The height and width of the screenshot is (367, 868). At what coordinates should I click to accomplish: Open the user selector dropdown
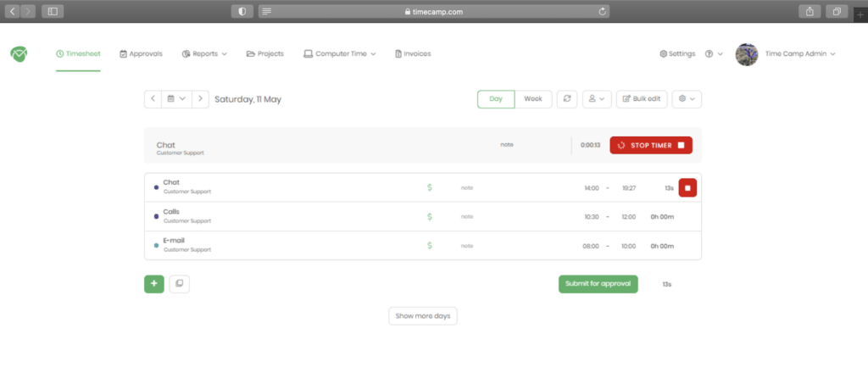coord(597,99)
